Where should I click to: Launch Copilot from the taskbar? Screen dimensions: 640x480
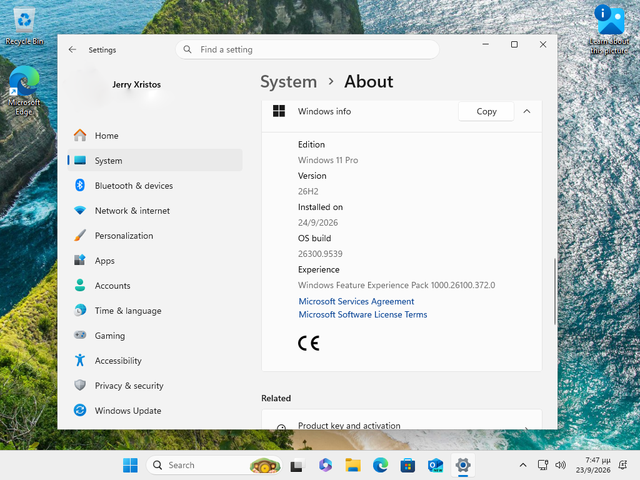point(325,465)
